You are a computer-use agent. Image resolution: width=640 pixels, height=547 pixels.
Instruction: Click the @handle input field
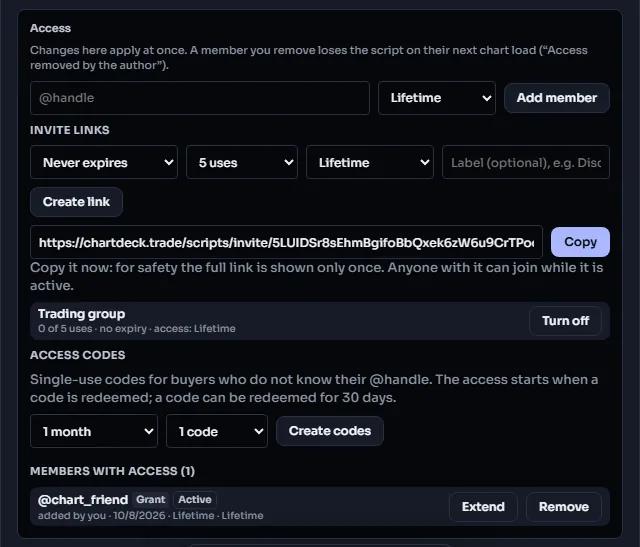tap(200, 98)
